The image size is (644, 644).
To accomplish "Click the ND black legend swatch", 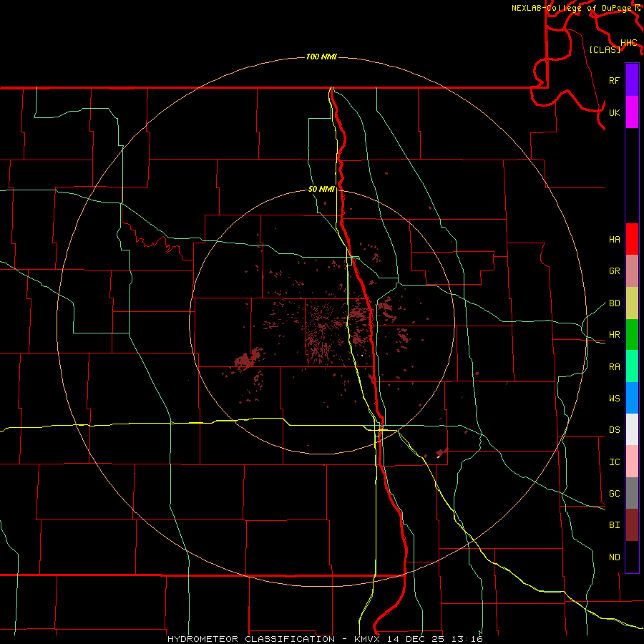I will point(632,557).
